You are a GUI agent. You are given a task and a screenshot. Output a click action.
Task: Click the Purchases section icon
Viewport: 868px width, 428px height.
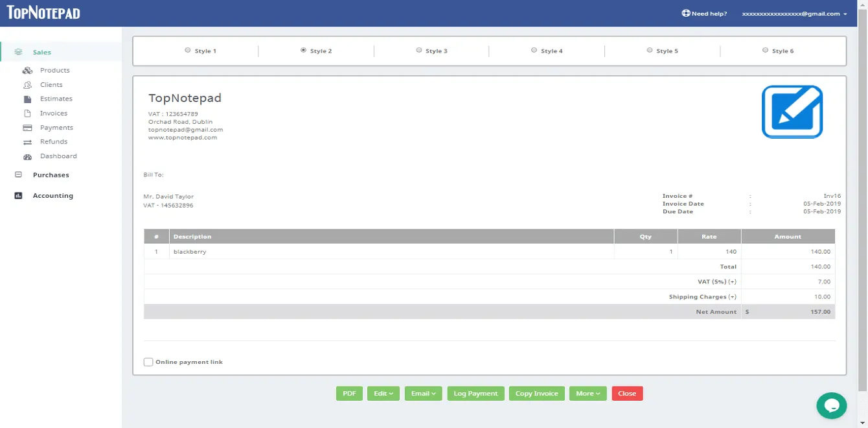click(18, 174)
